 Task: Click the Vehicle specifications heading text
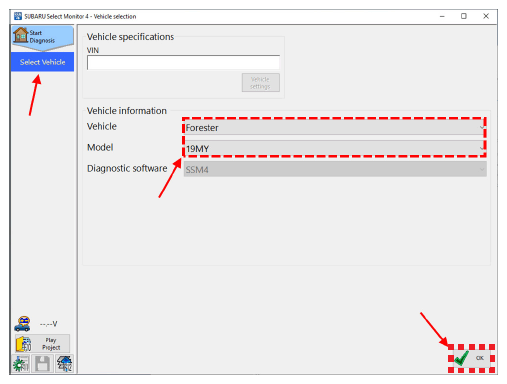tap(130, 37)
